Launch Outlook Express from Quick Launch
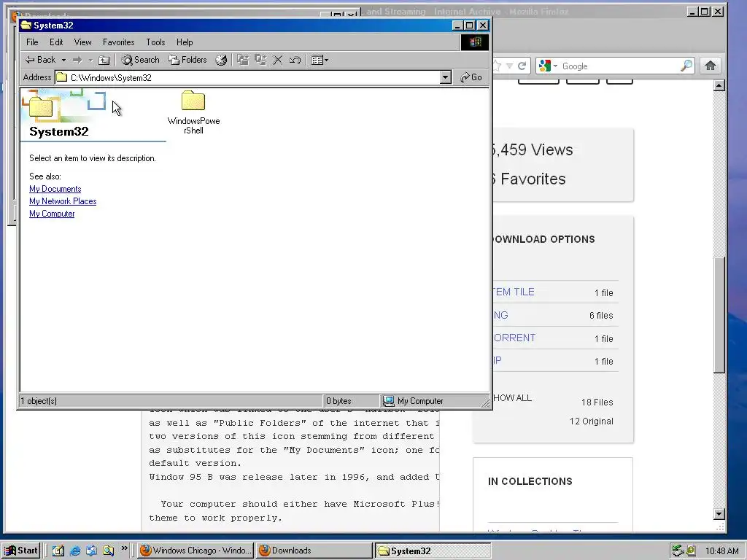 [x=91, y=551]
